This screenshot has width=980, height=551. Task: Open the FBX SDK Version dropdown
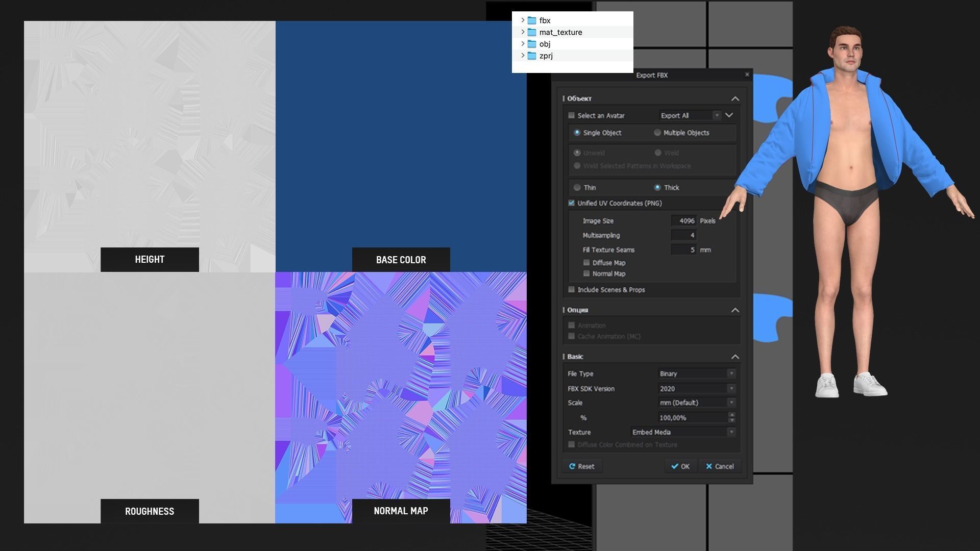(x=697, y=389)
